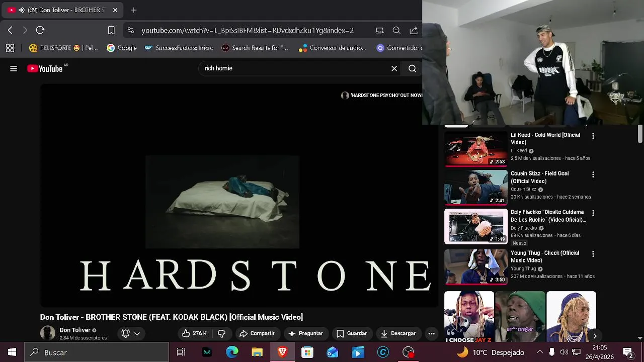Switch to Brave browser in the taskbar
644x362 pixels.
(x=282, y=352)
